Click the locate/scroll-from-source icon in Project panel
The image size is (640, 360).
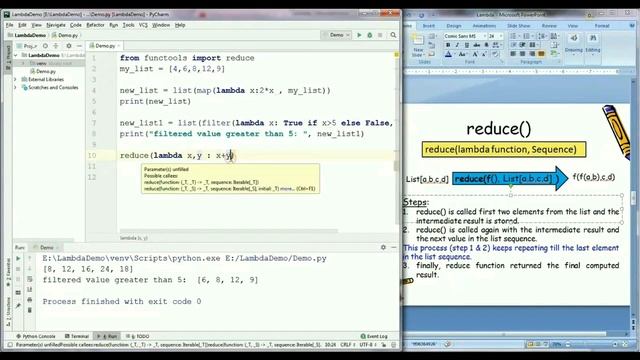(45, 46)
